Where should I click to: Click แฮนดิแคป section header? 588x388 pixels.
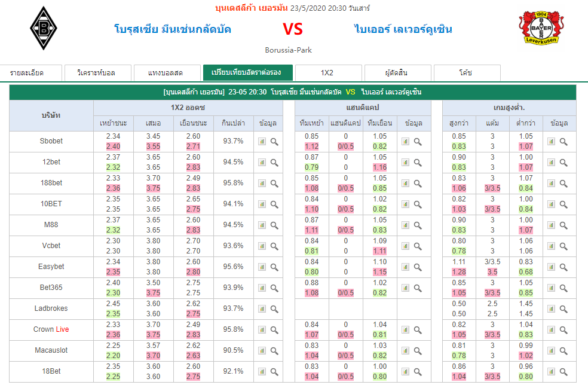click(x=363, y=108)
